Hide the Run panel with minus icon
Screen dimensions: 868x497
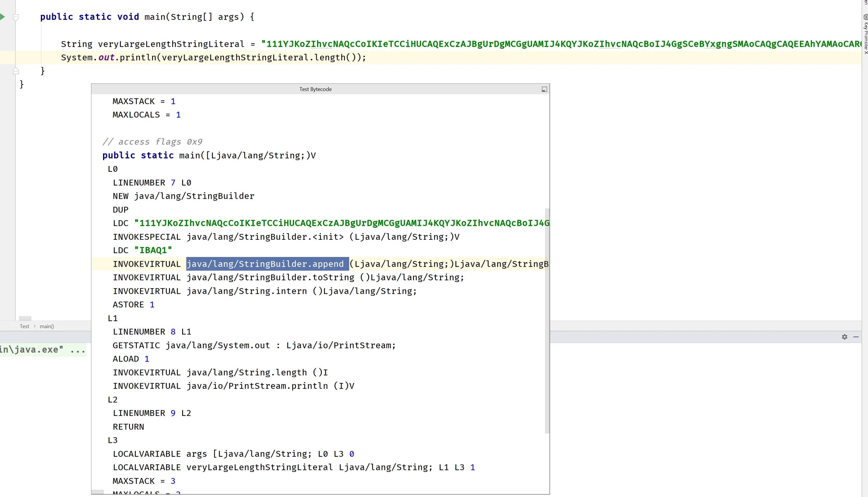coord(856,337)
